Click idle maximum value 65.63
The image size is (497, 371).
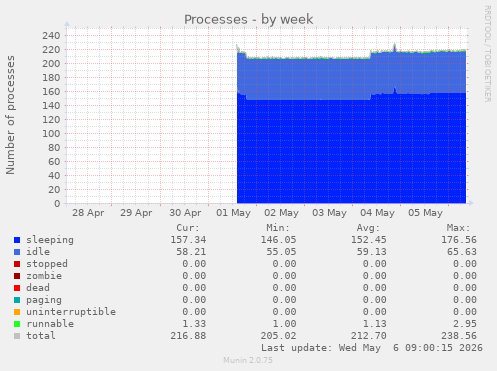(462, 252)
